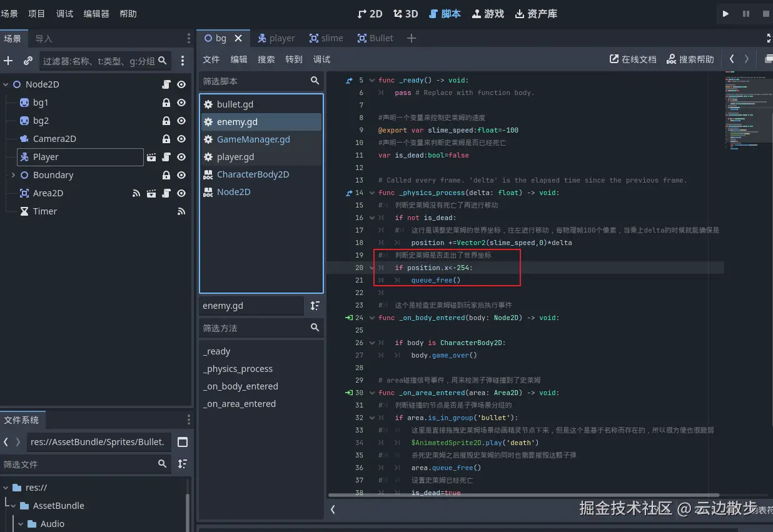
Task: Fold the 'if position.x<-254' block
Action: pyautogui.click(x=372, y=268)
